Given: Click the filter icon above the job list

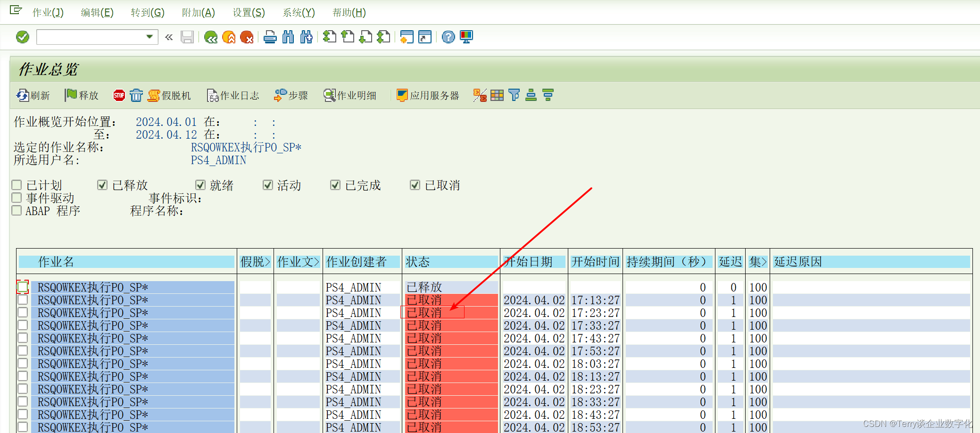Looking at the screenshot, I should (x=513, y=95).
